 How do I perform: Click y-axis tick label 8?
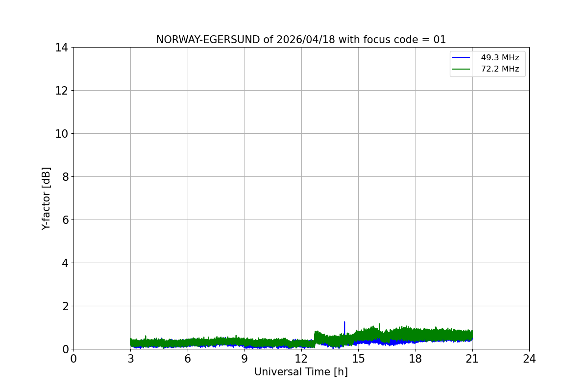point(65,176)
